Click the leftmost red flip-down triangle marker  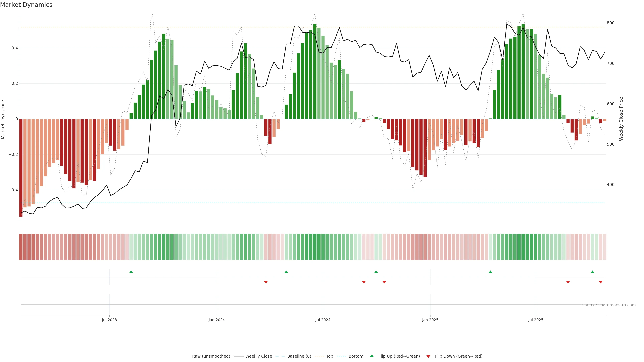click(266, 282)
